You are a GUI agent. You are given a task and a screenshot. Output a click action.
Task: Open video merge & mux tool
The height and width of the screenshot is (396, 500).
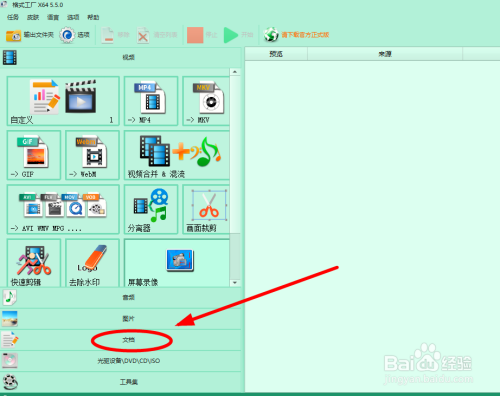(177, 155)
